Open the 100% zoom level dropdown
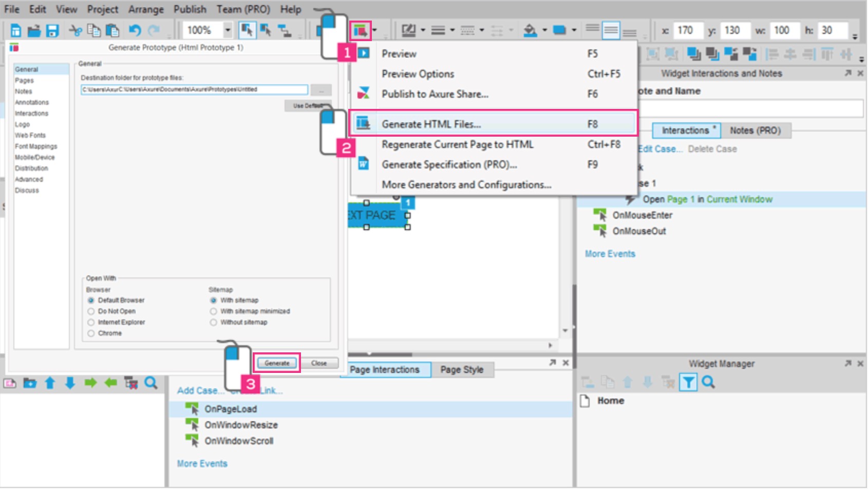 (x=227, y=30)
